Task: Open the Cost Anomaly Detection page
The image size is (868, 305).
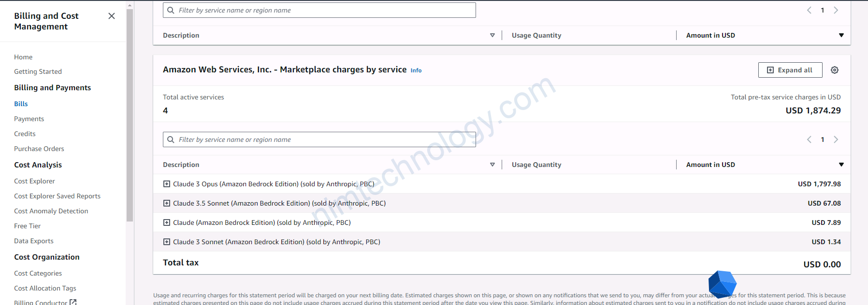Action: click(51, 211)
